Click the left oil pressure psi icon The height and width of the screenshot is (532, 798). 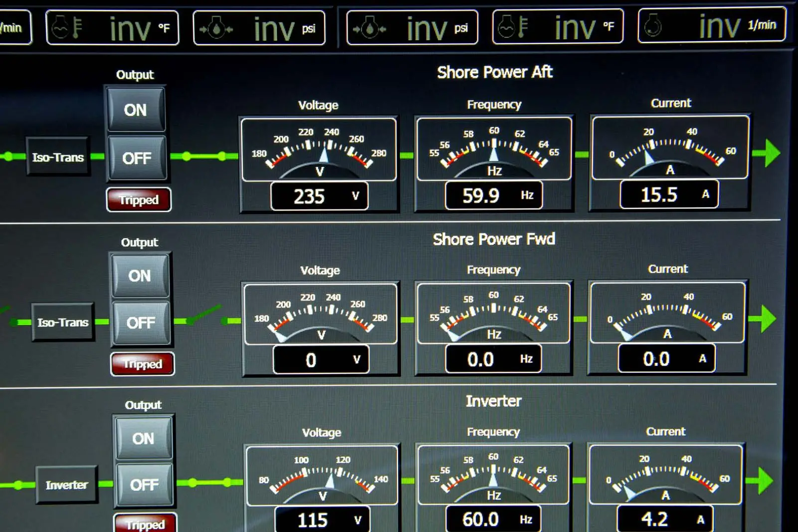pos(216,29)
